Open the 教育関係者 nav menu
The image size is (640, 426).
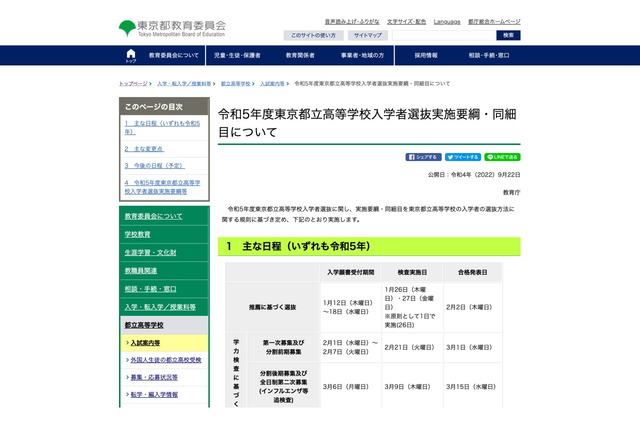300,55
